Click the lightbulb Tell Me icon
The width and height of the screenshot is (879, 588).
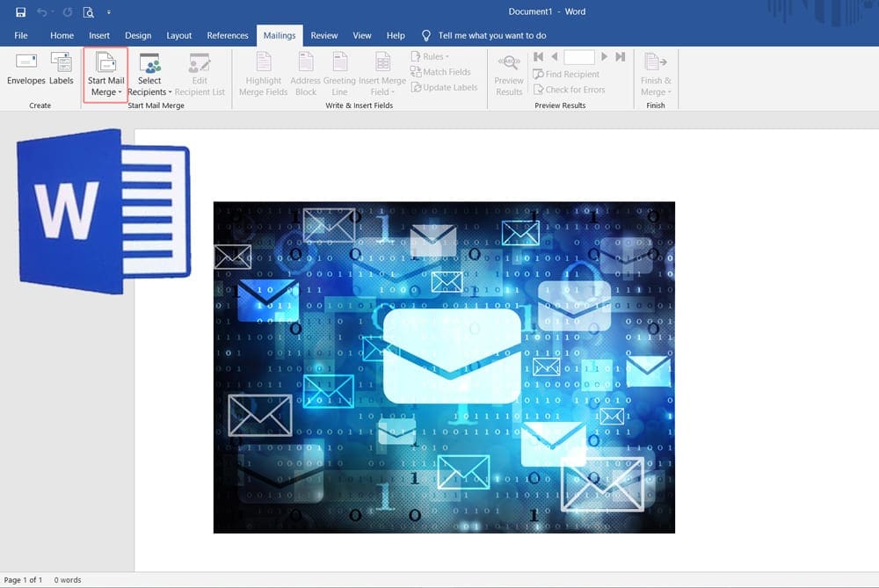pyautogui.click(x=426, y=35)
